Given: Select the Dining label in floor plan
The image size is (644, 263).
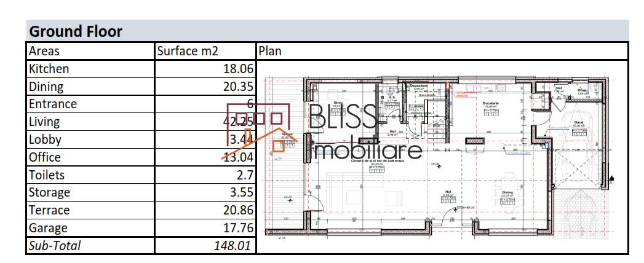Looking at the screenshot, I should [x=507, y=192].
